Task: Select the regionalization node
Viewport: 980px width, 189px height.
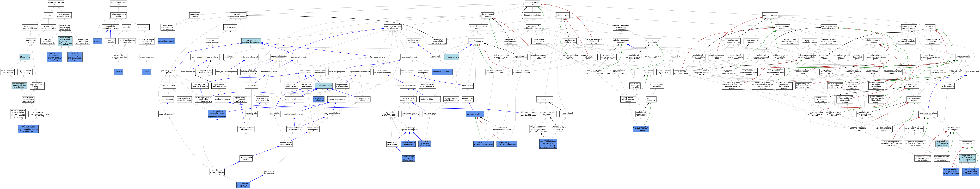Action: click(169, 86)
